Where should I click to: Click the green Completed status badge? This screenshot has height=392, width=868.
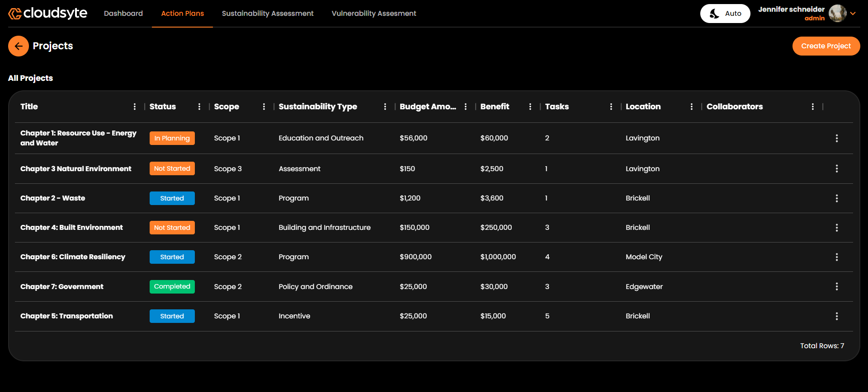[x=172, y=287]
